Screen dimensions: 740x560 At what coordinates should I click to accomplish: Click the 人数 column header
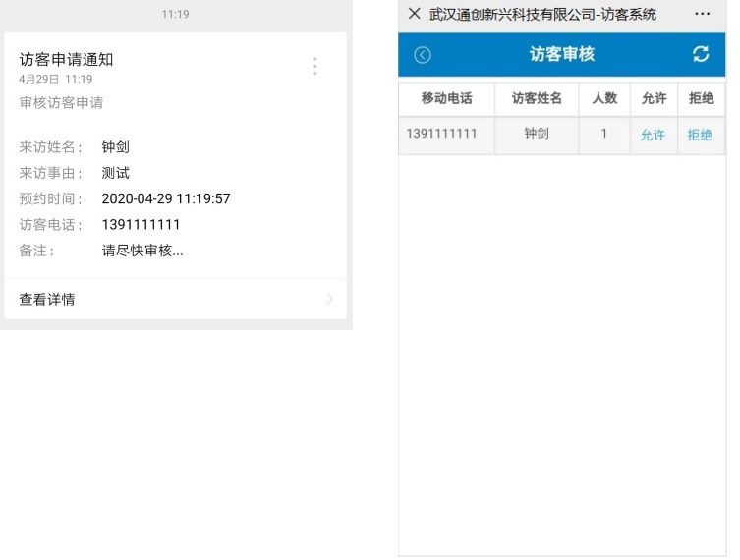tap(604, 99)
